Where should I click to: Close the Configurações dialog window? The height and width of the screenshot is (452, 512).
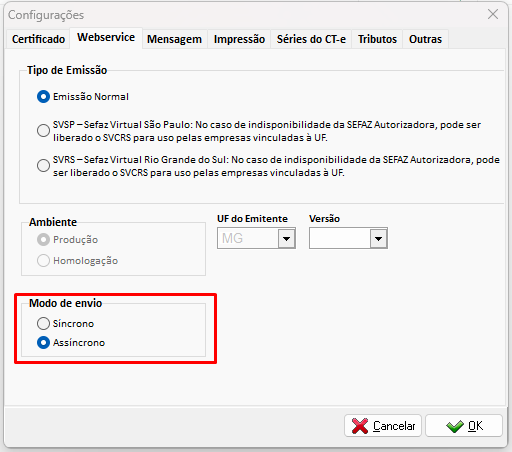[493, 14]
